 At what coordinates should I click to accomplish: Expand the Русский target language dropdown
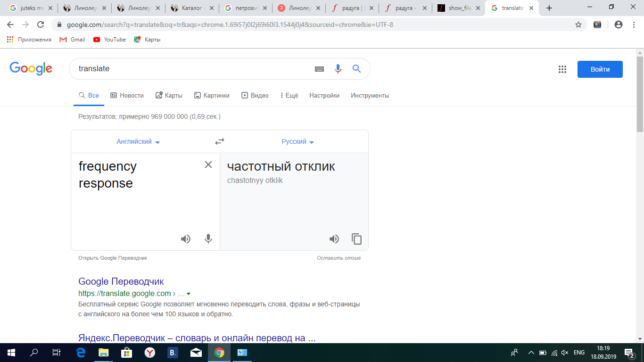(x=297, y=142)
